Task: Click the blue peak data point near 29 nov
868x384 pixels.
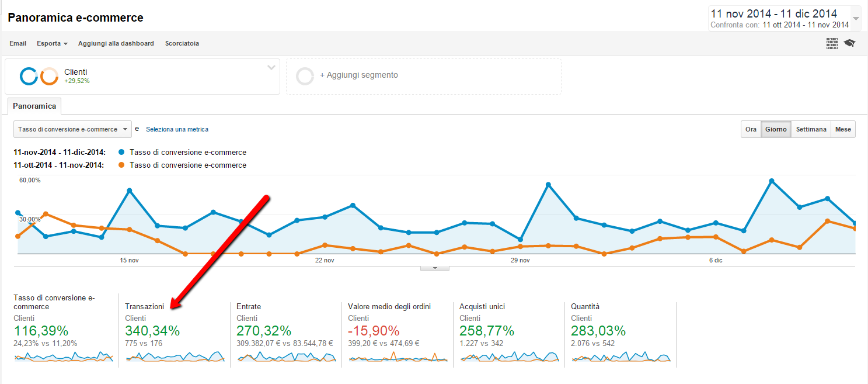Action: coord(548,185)
